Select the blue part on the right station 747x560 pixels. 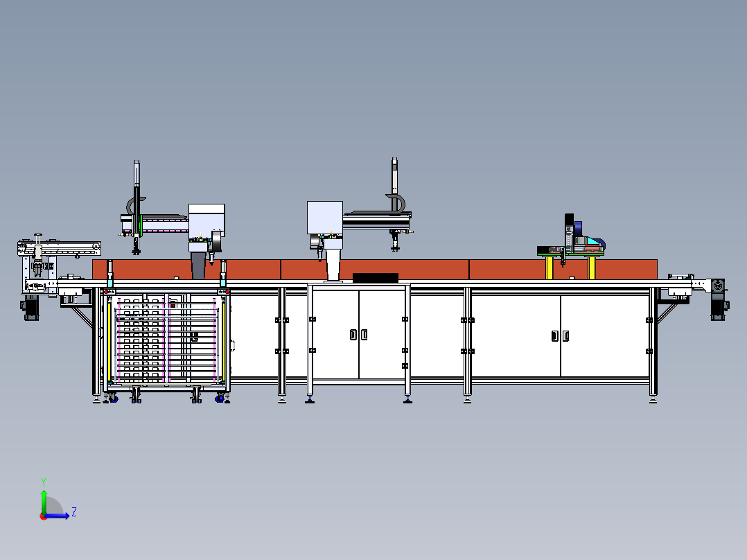coord(579,229)
